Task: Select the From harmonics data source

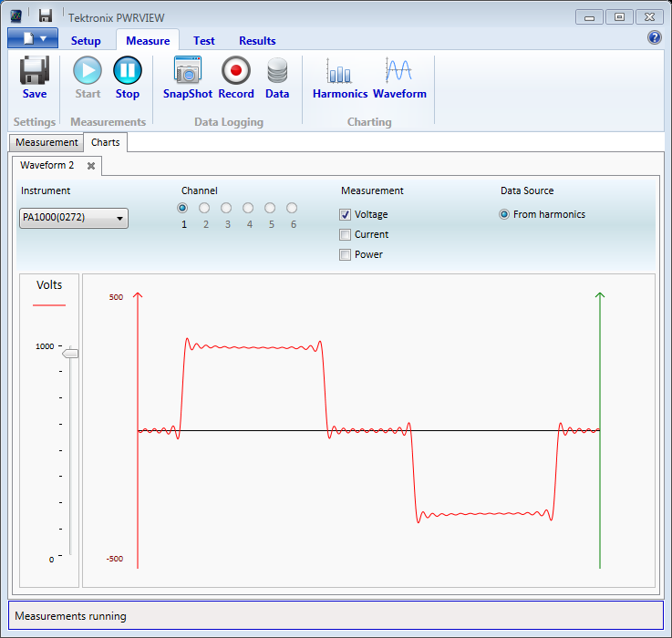Action: coord(504,214)
